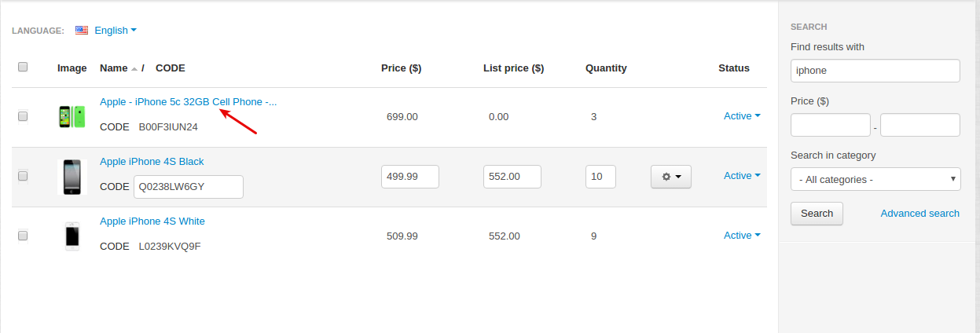980x333 pixels.
Task: Sort by the Price ($) column header
Action: [x=402, y=68]
